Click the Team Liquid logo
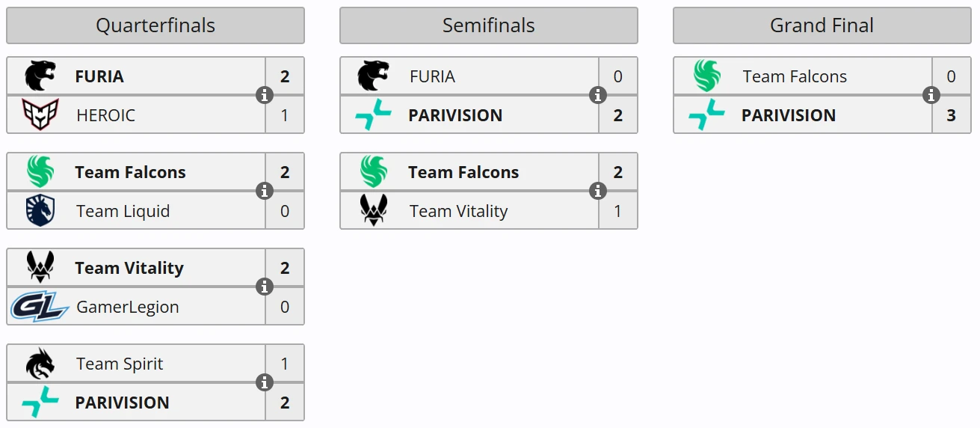This screenshot has width=980, height=428. tap(40, 211)
